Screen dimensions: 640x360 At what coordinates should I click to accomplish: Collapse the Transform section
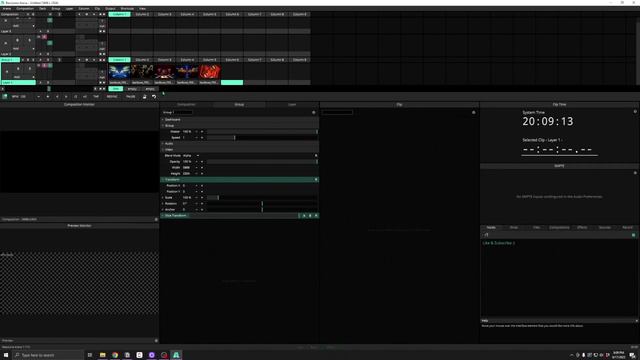point(163,180)
